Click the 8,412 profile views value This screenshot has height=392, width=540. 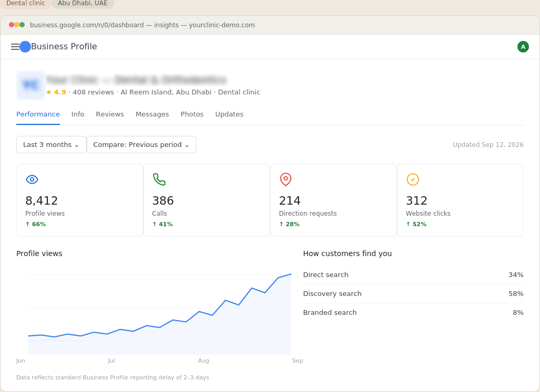coord(41,200)
